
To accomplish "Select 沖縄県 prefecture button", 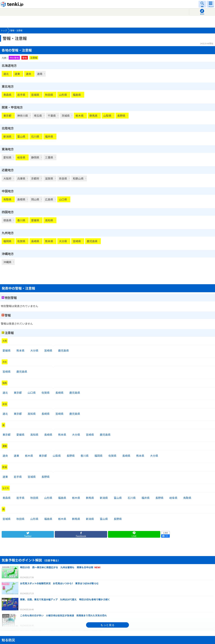I will point(8,262).
